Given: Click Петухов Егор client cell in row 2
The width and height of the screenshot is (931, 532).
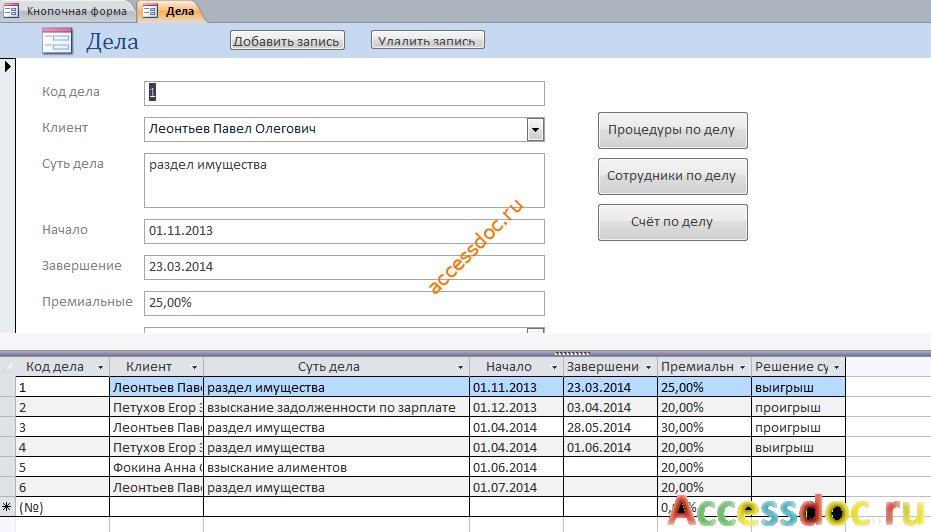Looking at the screenshot, I should (x=157, y=407).
